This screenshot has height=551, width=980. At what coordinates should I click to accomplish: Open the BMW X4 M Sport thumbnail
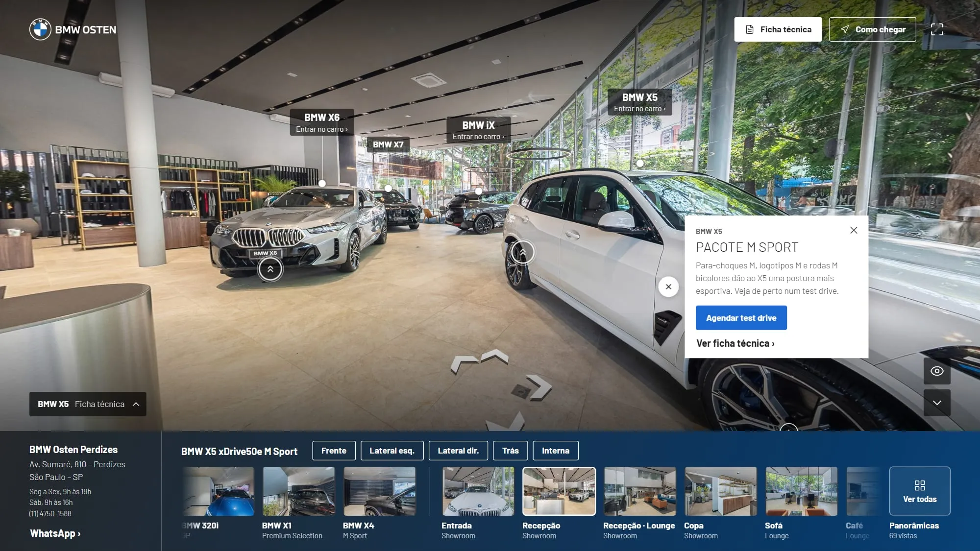click(379, 491)
